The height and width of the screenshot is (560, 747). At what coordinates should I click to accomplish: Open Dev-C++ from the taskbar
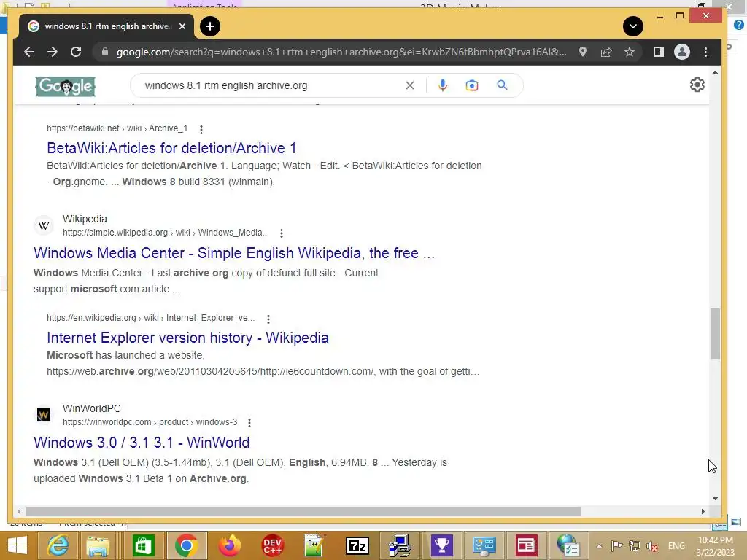[x=272, y=545]
